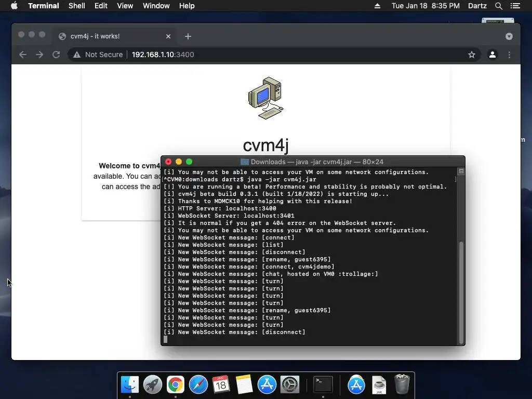Open System Preferences from the Dock
The width and height of the screenshot is (532, 399).
point(290,384)
